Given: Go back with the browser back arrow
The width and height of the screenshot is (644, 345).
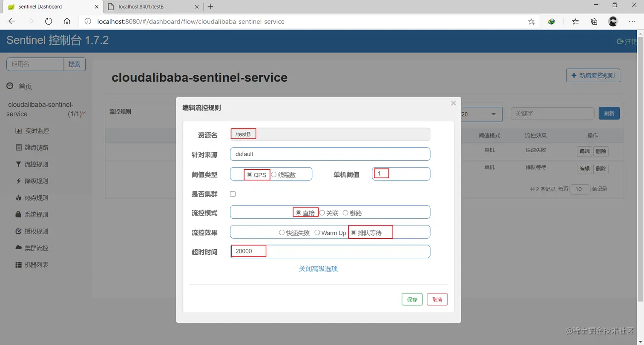Looking at the screenshot, I should coord(12,21).
